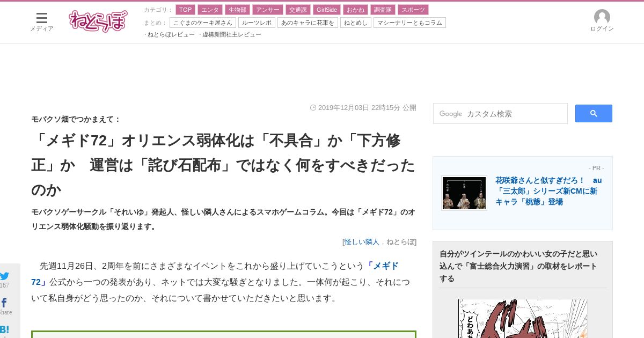Click the blue search magnifier button
The image size is (644, 338).
coord(594,113)
